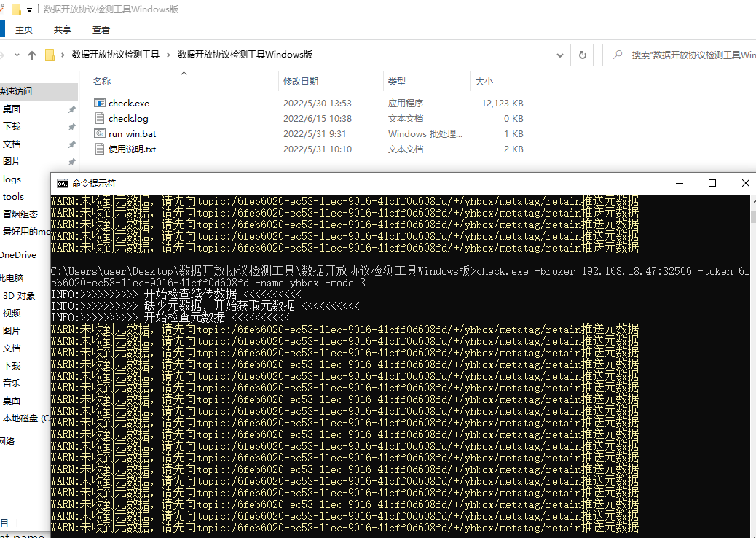Open OneDrive from the sidebar

tap(19, 254)
